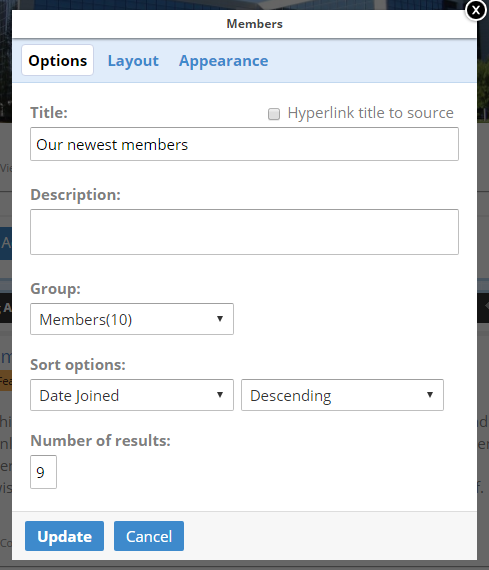Open the Layout tab
The height and width of the screenshot is (570, 489).
pos(133,61)
